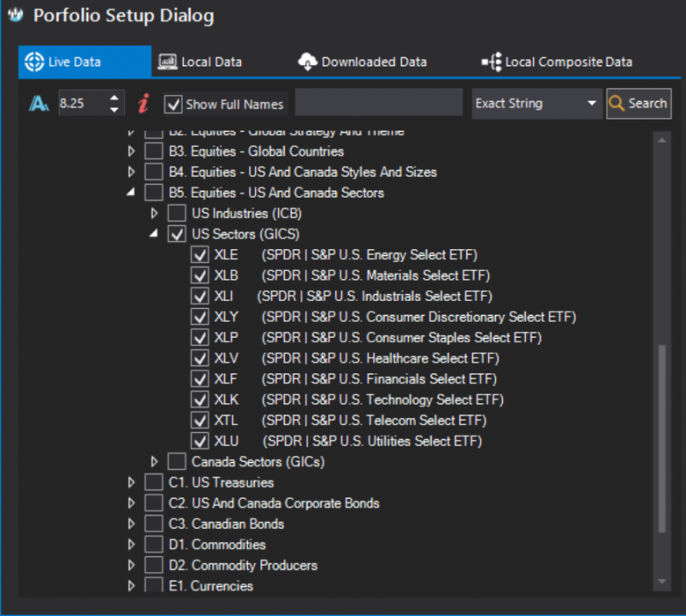Expand B4. Equities - US And Canada Styles node
This screenshot has width=686, height=616.
[131, 171]
